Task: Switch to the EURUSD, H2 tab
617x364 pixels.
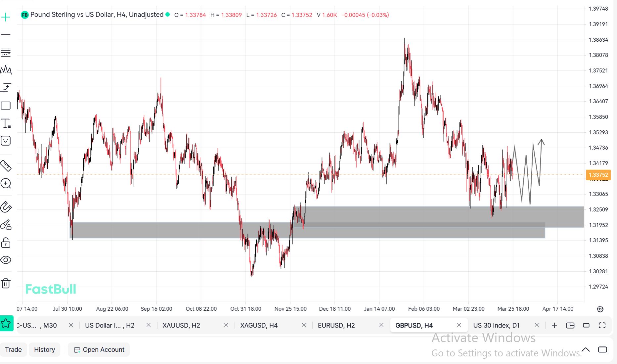Action: pyautogui.click(x=336, y=325)
